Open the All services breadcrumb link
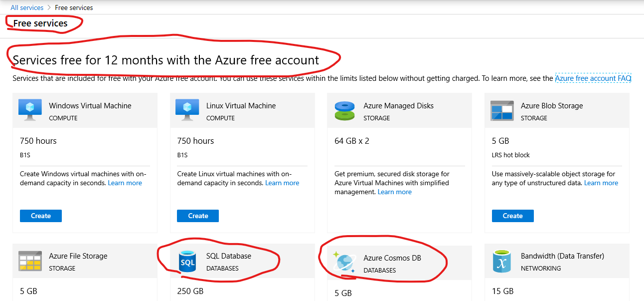 27,7
